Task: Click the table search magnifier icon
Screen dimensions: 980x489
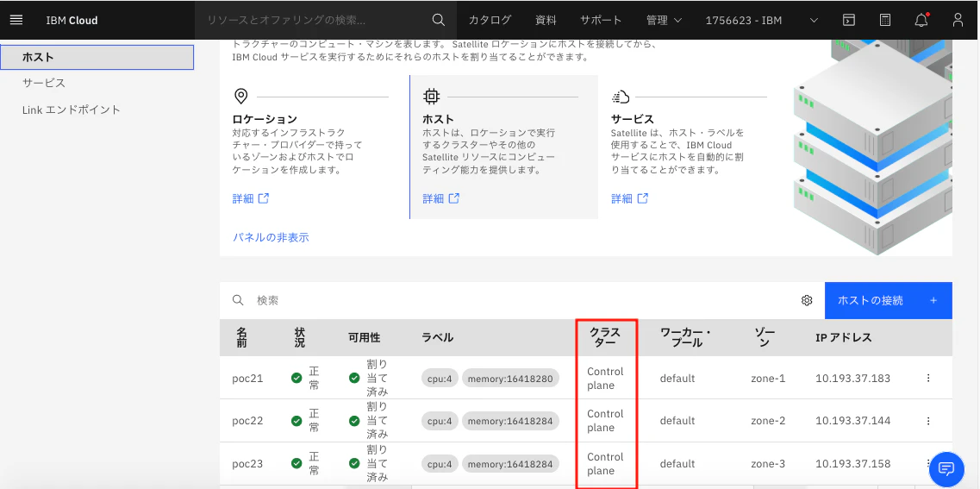Action: (238, 300)
